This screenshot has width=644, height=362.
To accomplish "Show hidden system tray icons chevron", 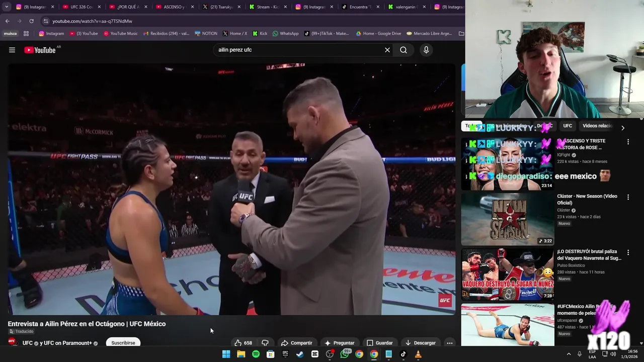I will 569,354.
